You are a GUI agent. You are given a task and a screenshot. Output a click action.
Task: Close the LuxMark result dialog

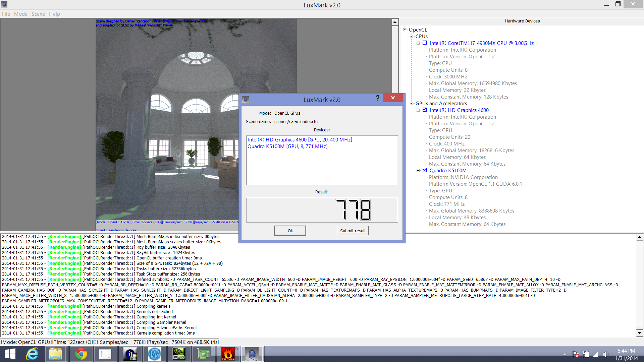393,98
